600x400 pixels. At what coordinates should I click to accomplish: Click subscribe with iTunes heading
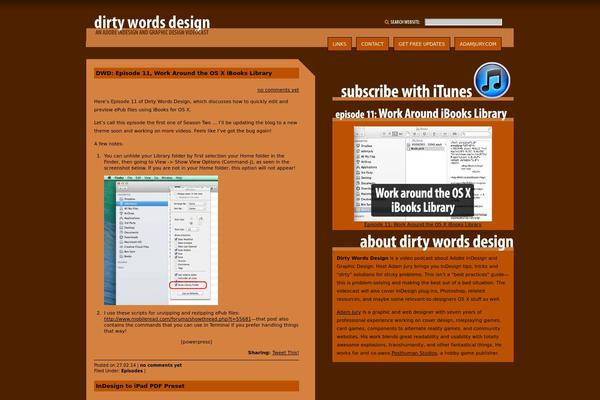point(406,91)
